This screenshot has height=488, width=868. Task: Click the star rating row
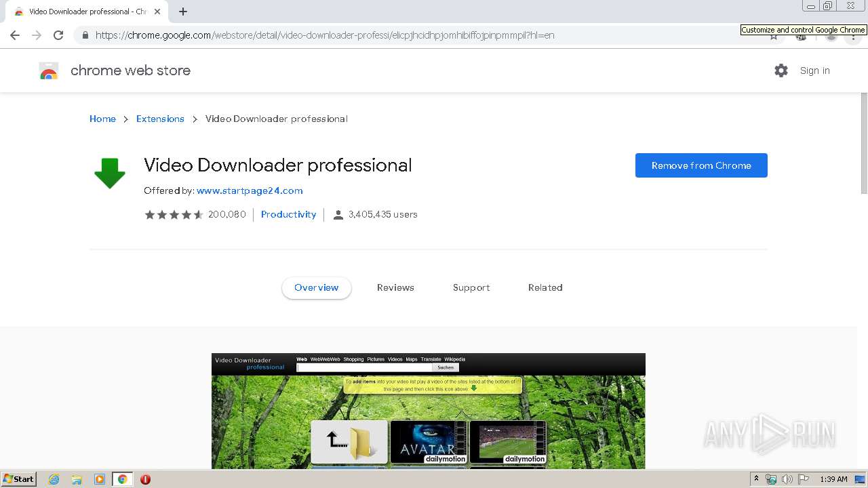(174, 215)
